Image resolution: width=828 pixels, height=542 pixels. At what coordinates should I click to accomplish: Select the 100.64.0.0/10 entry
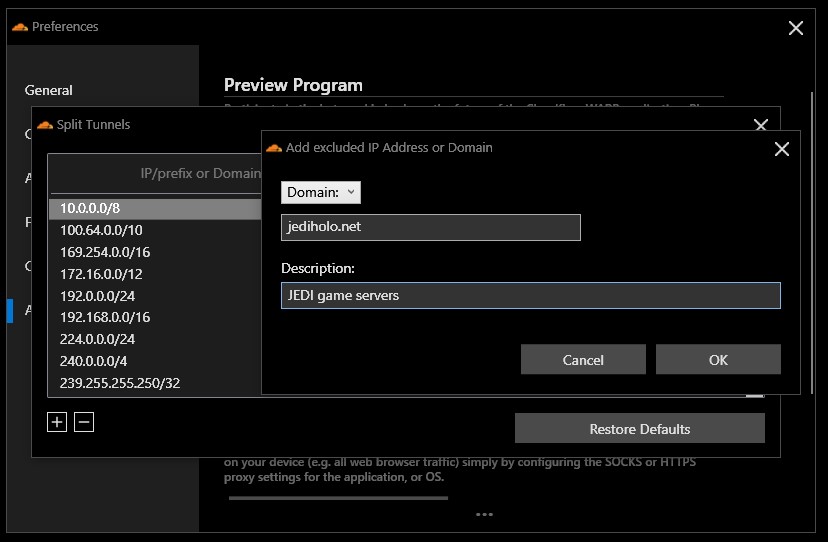[x=150, y=230]
